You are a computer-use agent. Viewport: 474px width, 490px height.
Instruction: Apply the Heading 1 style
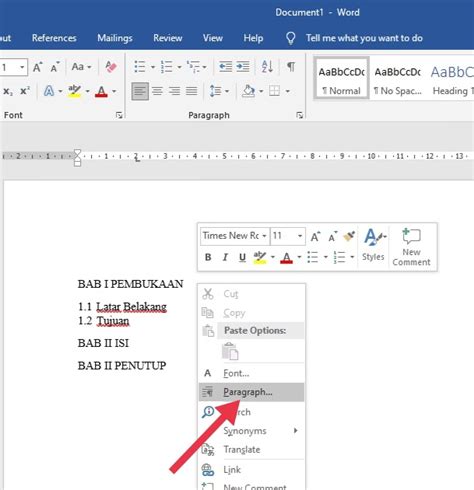[452, 79]
